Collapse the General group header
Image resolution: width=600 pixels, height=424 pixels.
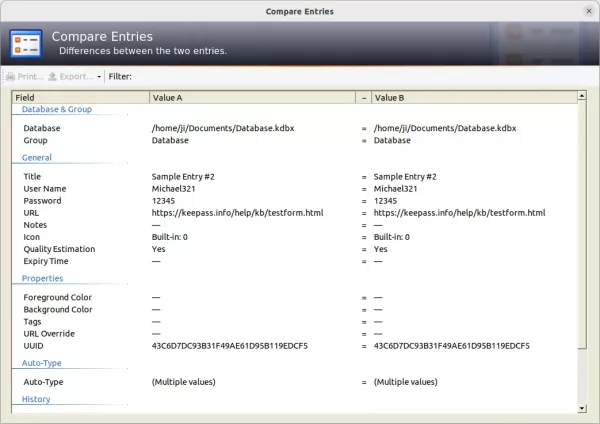coord(37,157)
